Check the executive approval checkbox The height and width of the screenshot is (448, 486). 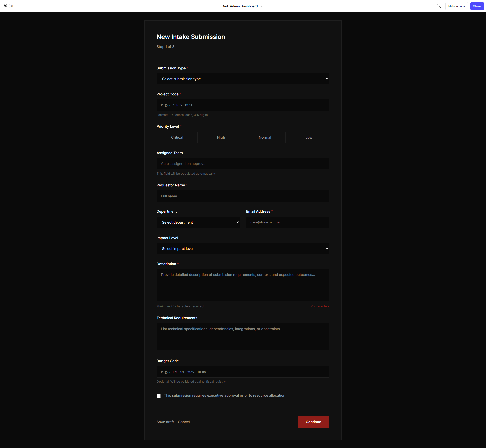tap(159, 396)
